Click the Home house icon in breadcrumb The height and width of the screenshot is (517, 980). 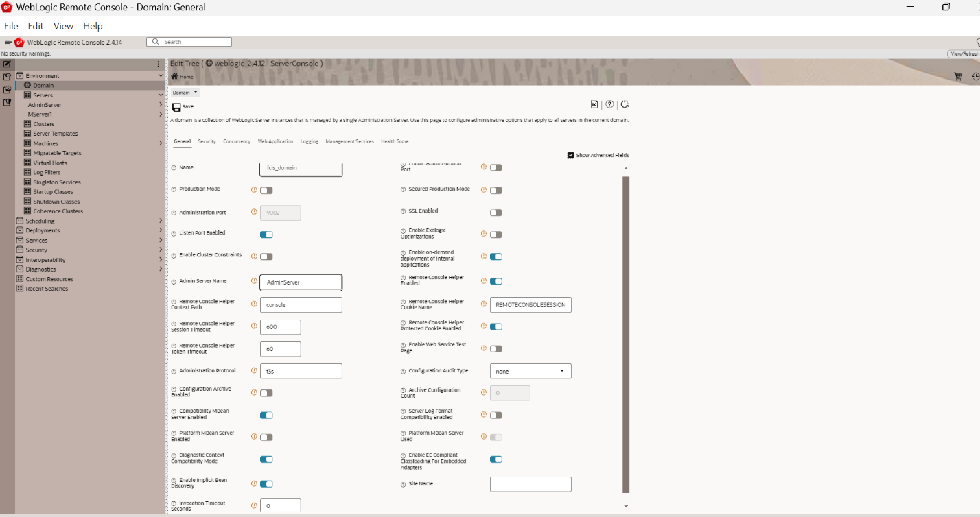[175, 76]
